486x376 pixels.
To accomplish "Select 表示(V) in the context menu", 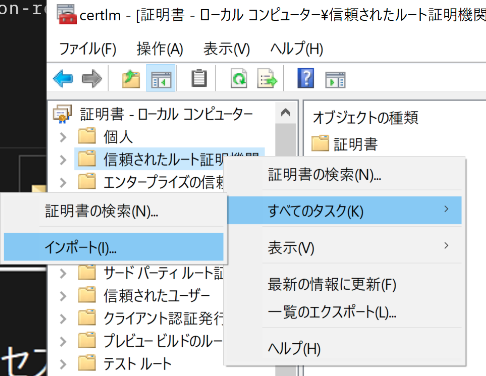I will 345,247.
